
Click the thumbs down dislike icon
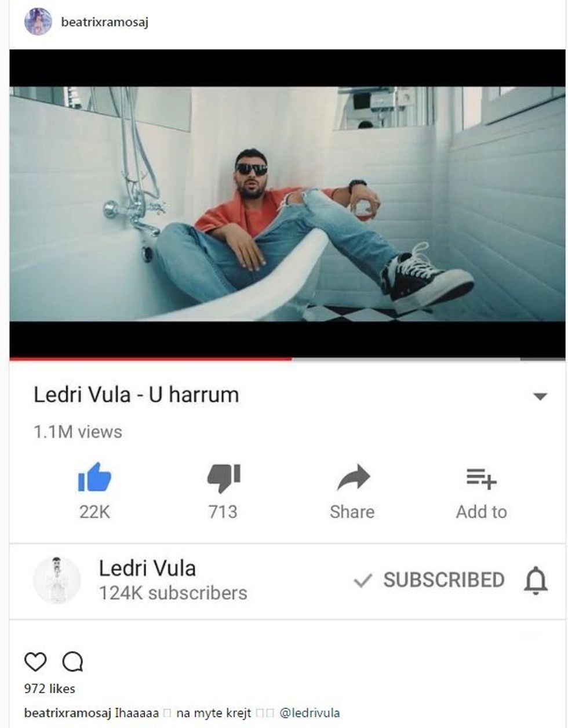pyautogui.click(x=224, y=479)
